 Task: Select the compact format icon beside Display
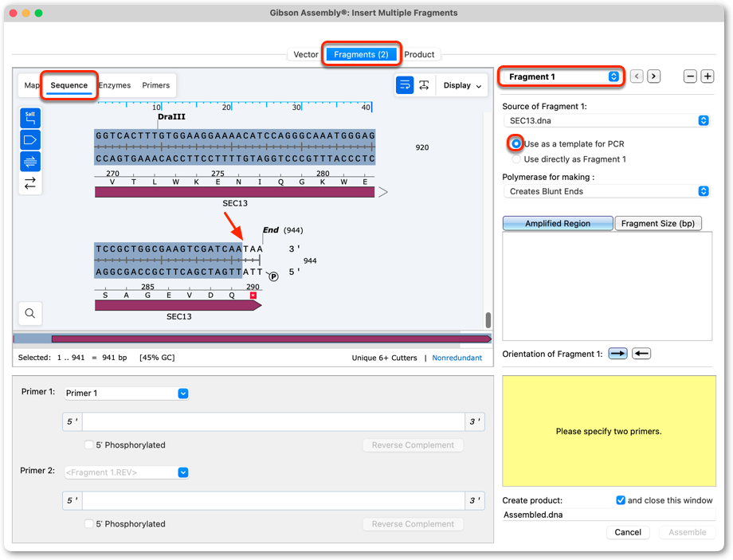point(424,85)
